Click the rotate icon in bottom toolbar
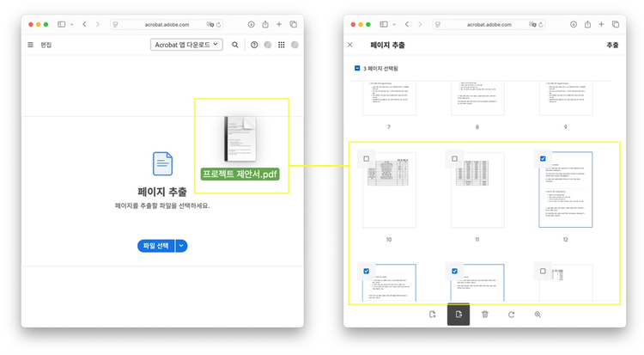The width and height of the screenshot is (644, 355). coord(512,315)
